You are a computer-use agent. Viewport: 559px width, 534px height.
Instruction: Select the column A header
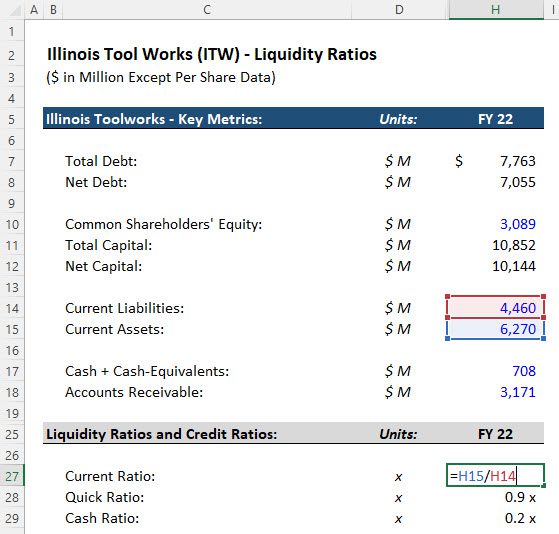coord(34,10)
